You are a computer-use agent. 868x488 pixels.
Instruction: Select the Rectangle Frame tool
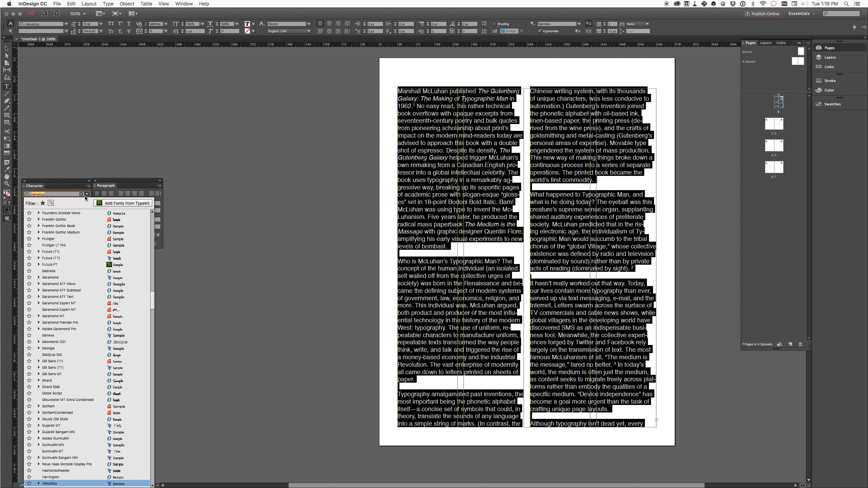(x=7, y=115)
